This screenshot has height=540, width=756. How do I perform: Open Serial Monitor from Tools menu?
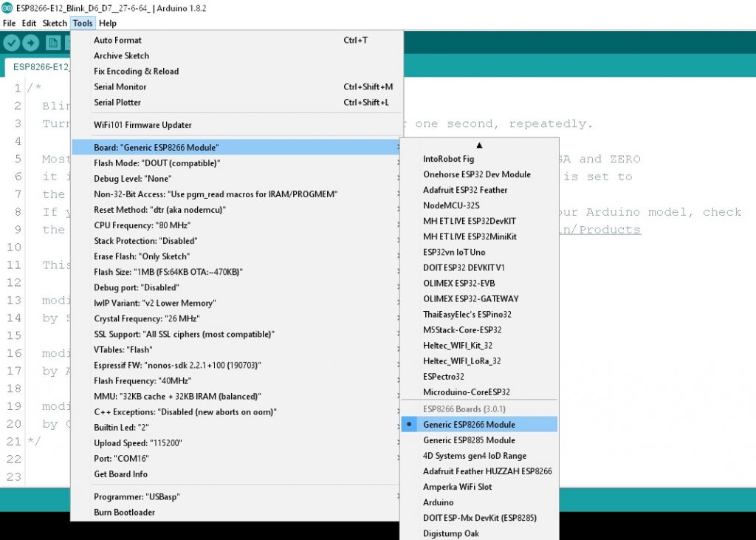tap(236, 87)
